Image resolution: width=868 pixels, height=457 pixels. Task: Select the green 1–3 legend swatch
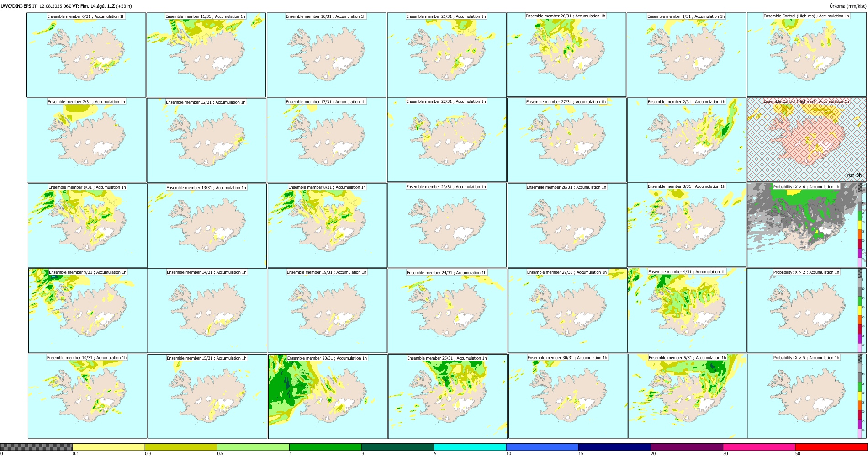(325, 447)
